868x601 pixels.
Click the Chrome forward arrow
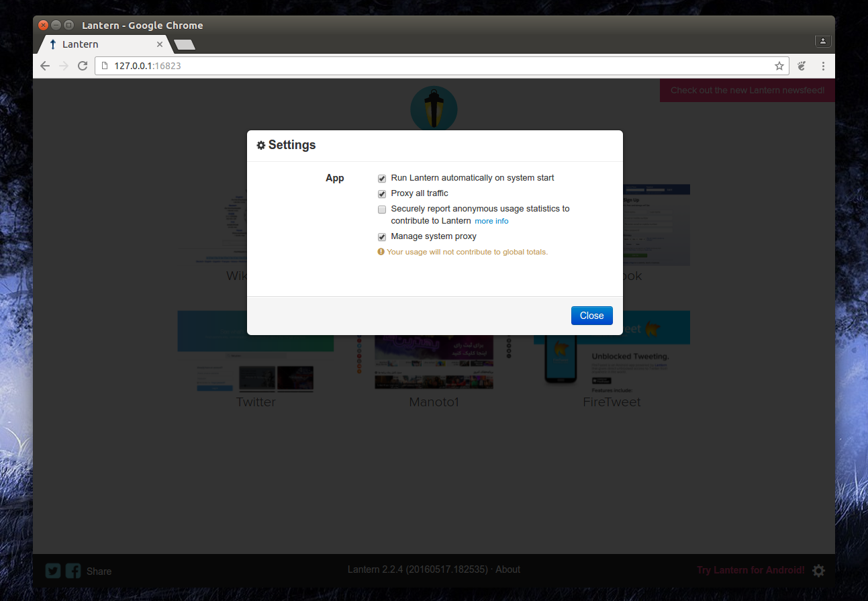point(64,66)
